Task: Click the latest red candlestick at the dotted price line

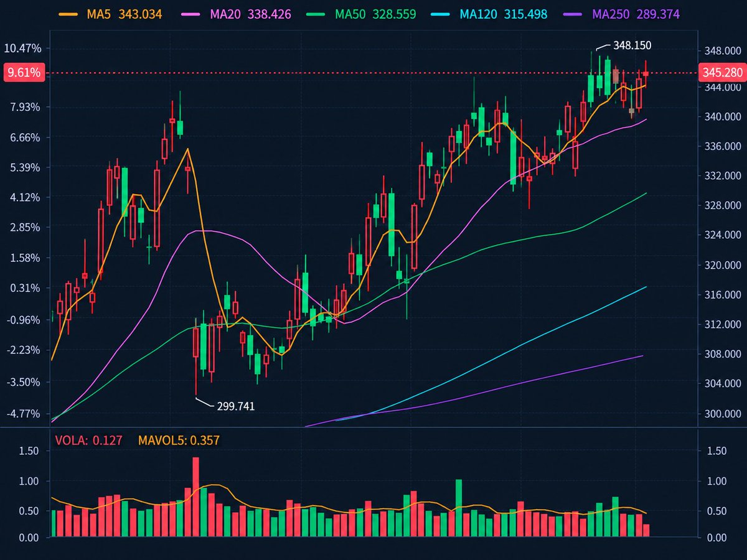Action: click(x=646, y=73)
